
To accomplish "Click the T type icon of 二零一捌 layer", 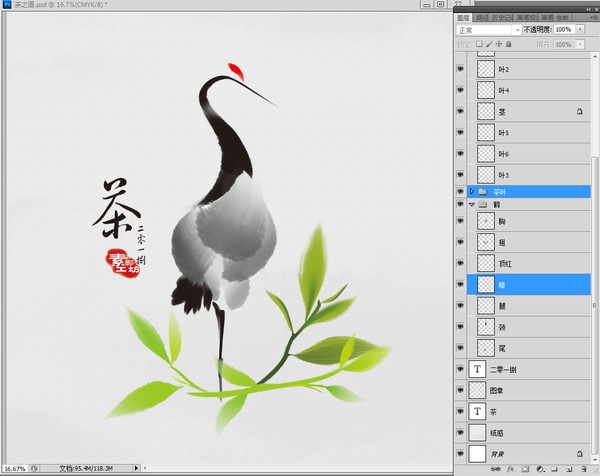I will [x=477, y=369].
